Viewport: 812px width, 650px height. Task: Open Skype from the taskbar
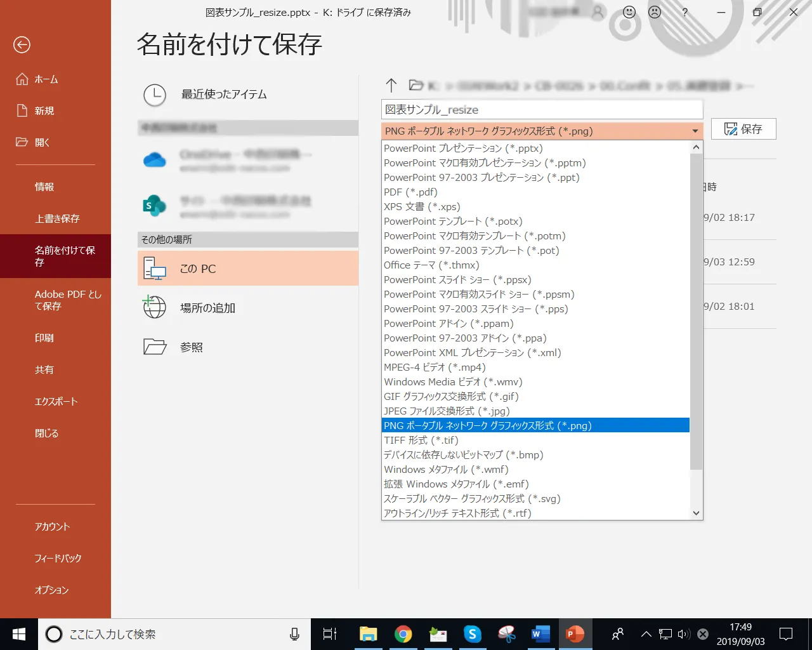click(472, 633)
